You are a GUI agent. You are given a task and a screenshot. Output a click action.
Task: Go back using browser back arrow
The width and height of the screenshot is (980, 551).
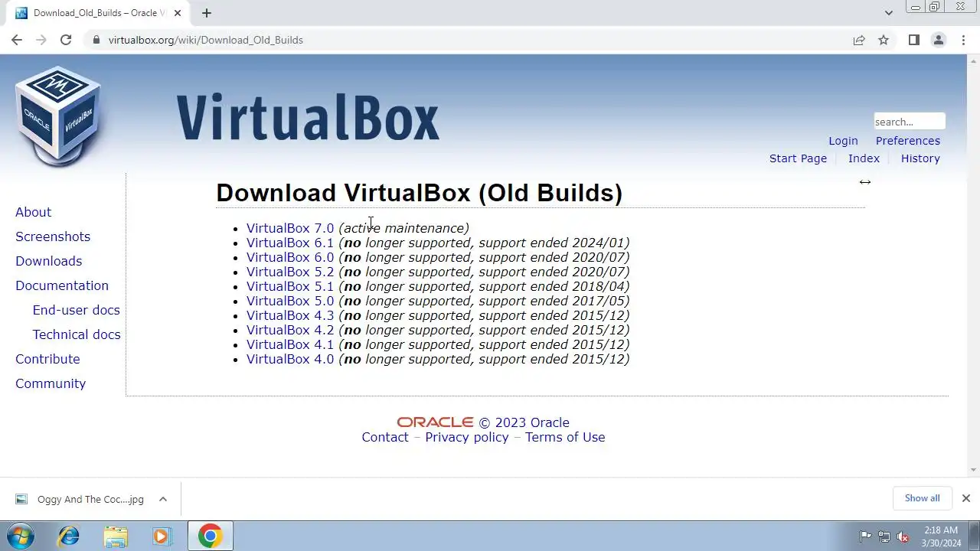(17, 40)
